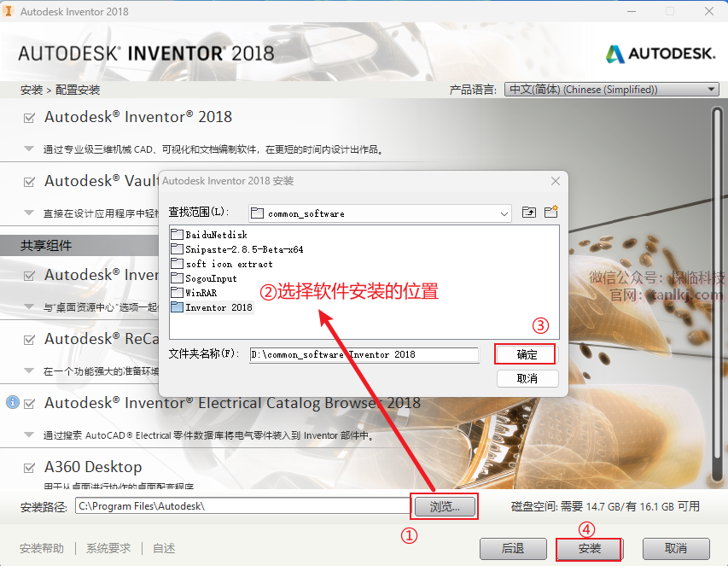Go up one folder level icon
The width and height of the screenshot is (728, 566).
(529, 213)
